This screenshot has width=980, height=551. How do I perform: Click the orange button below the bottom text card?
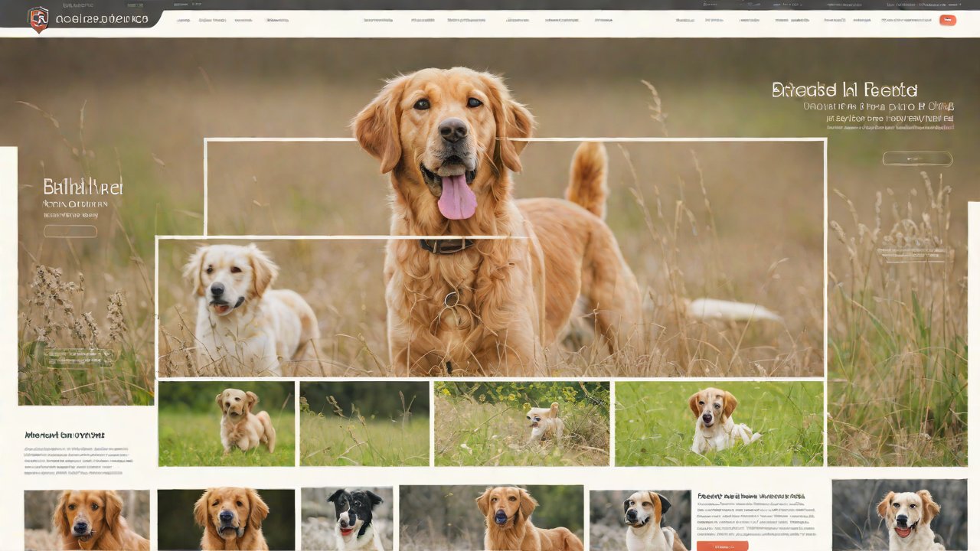(722, 546)
